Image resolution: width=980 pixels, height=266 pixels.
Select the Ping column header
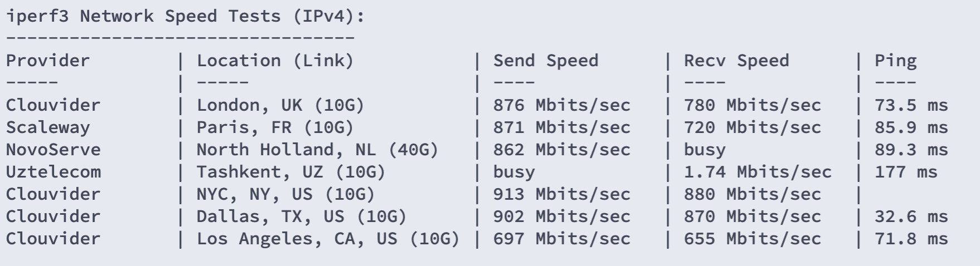click(895, 61)
